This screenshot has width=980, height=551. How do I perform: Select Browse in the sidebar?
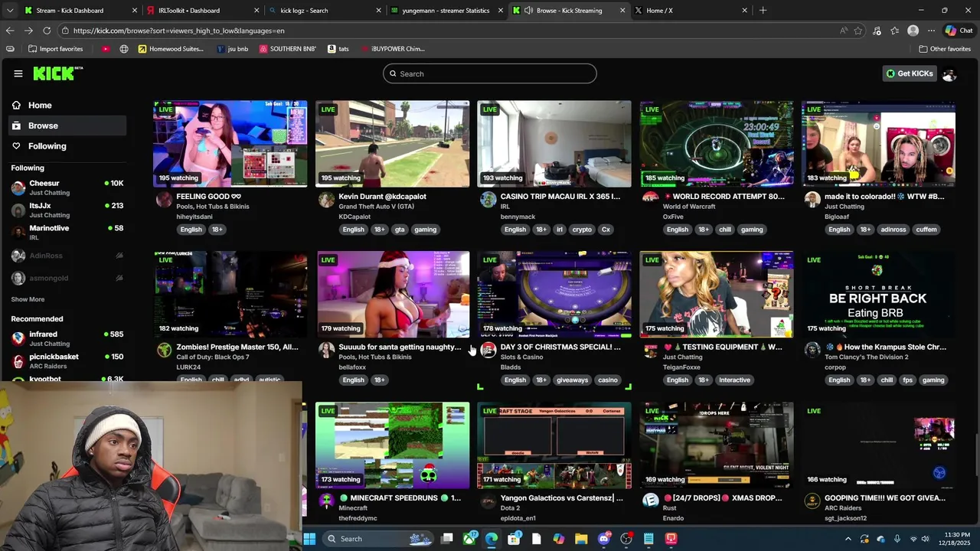67,126
